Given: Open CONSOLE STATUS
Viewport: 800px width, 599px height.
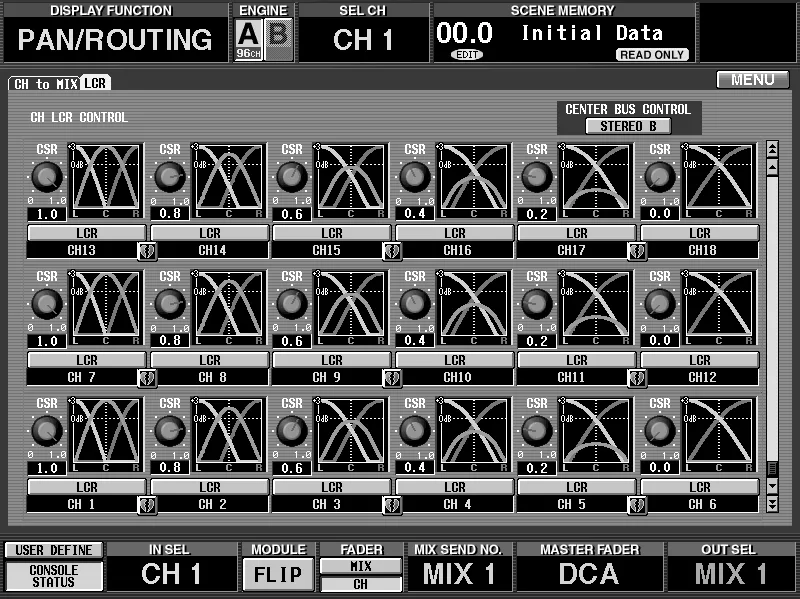Looking at the screenshot, I should (x=54, y=576).
